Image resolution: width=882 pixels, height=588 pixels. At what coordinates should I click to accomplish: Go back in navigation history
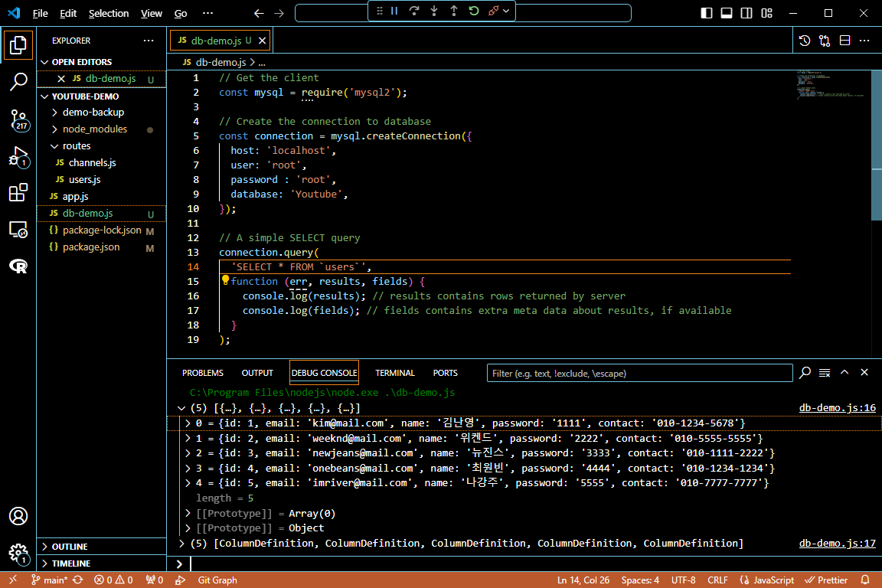tap(259, 13)
